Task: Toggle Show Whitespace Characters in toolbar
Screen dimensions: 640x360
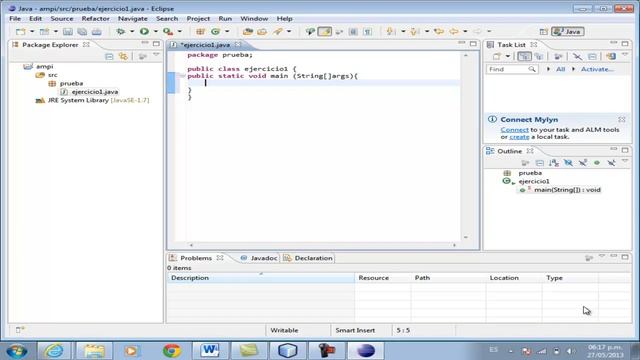Action: click(368, 31)
